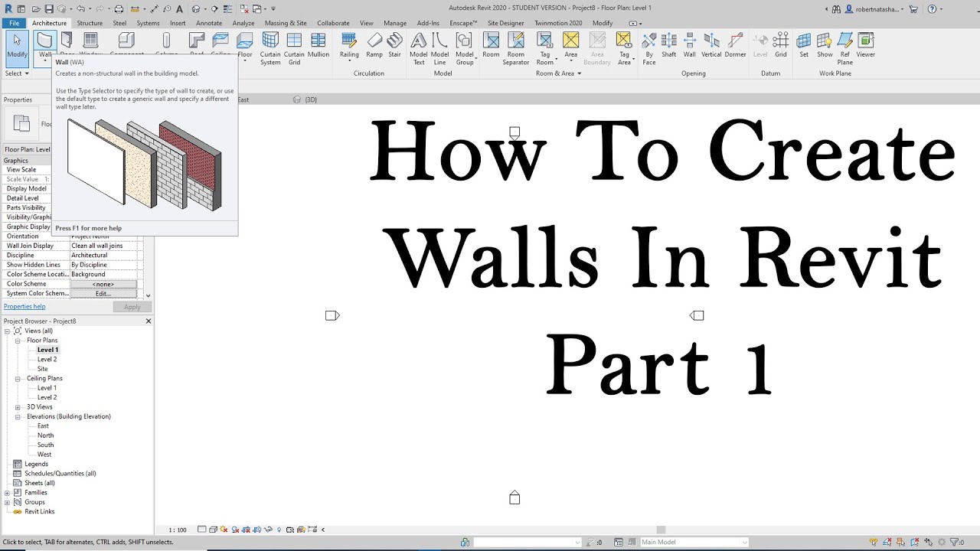The image size is (980, 551).
Task: Collapse Elevations (Building Elevation) node
Action: 18,416
